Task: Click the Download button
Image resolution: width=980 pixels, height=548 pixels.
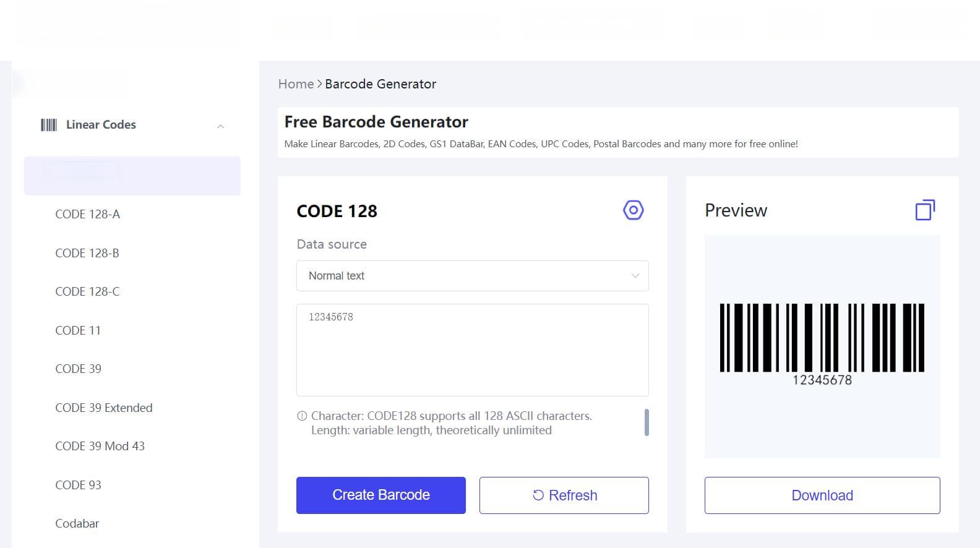Action: 822,495
